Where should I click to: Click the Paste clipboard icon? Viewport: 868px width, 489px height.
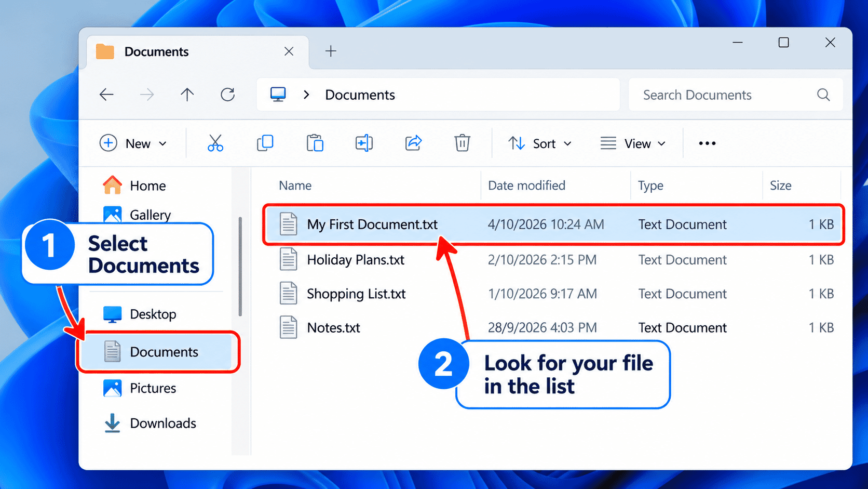[x=315, y=143]
